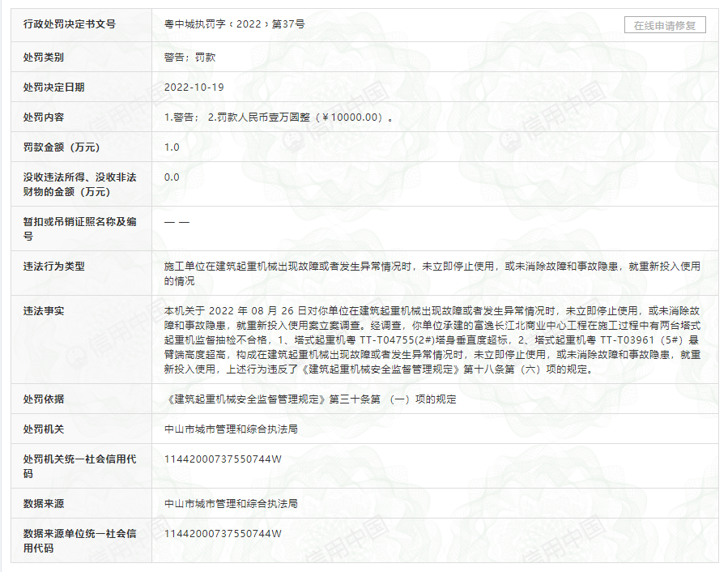Select 中山市城市管理和综合执法局 in 数据来源 row

(231, 504)
